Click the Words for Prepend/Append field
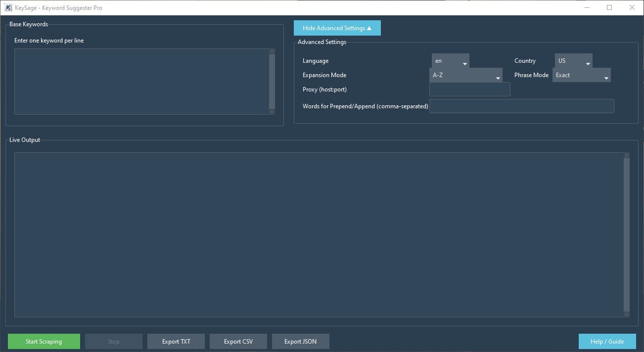 pyautogui.click(x=521, y=106)
